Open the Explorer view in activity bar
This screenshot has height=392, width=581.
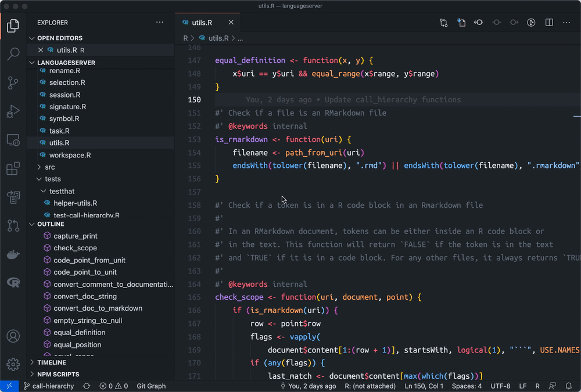point(13,26)
